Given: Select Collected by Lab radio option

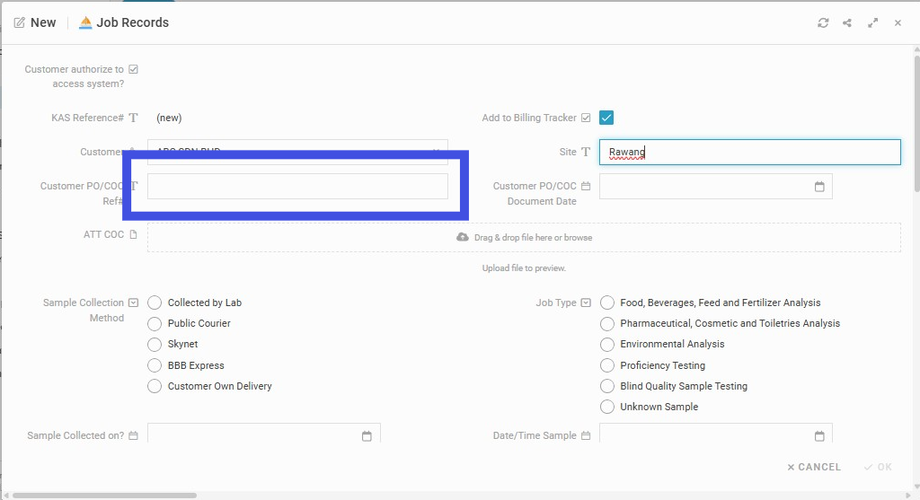Looking at the screenshot, I should [155, 303].
